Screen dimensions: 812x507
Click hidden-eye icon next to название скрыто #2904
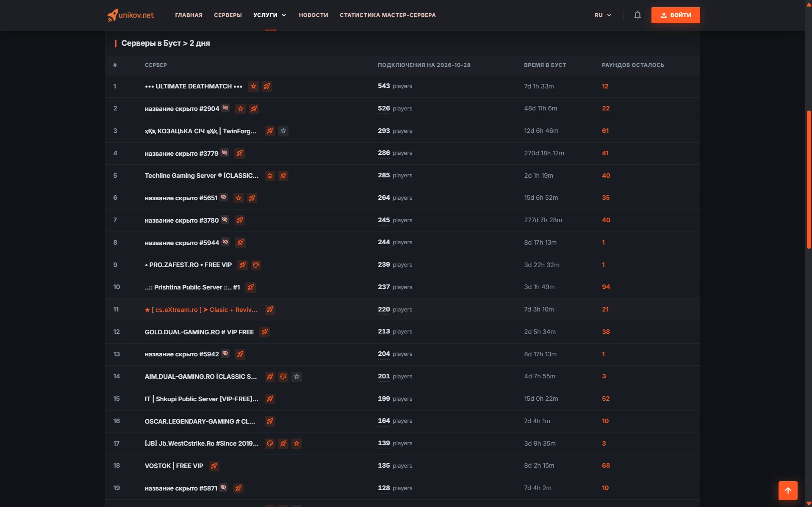point(225,108)
